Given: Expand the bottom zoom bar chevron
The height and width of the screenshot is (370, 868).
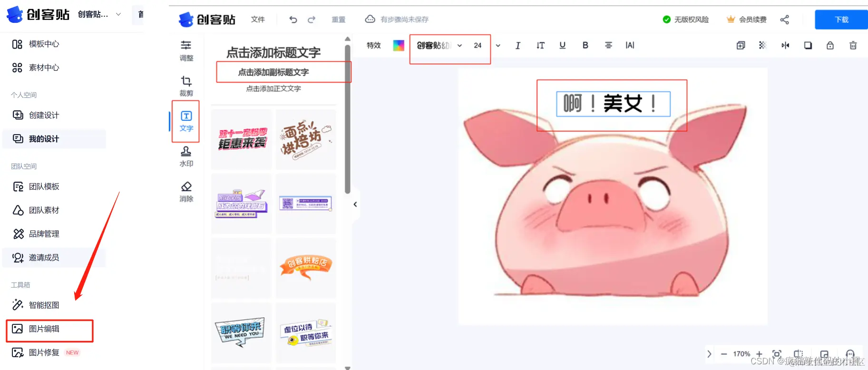Looking at the screenshot, I should [x=709, y=354].
